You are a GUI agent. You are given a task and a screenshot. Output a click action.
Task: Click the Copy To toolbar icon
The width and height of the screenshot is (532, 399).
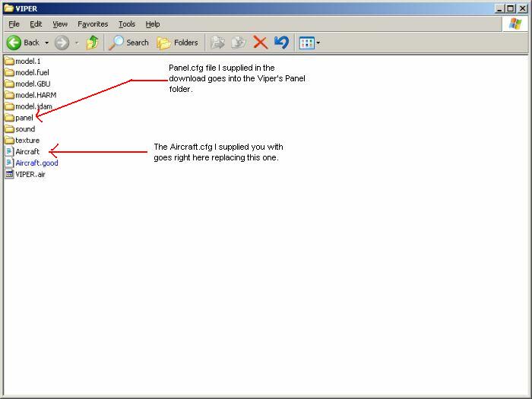[x=239, y=43]
